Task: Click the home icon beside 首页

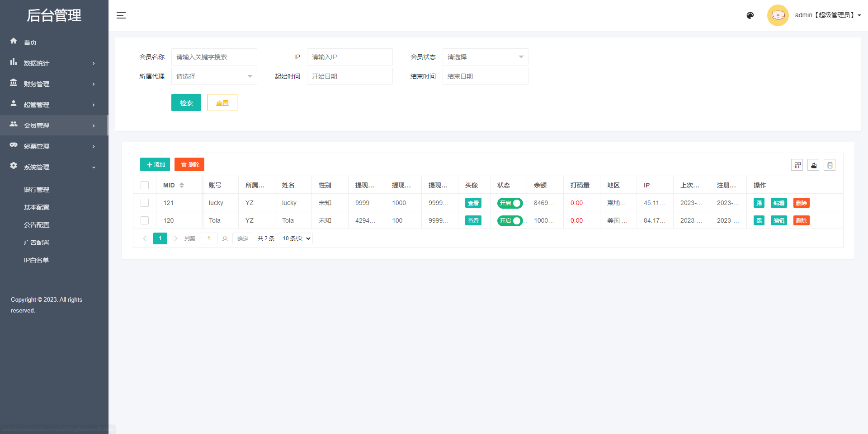Action: pos(14,41)
